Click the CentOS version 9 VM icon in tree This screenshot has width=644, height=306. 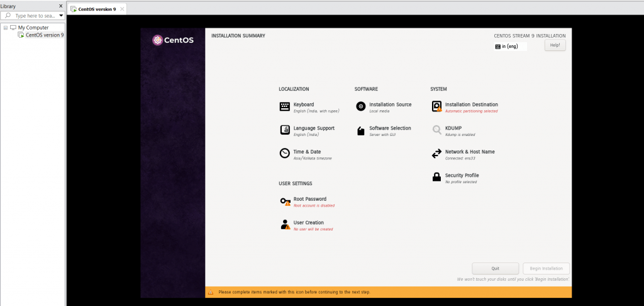pos(21,35)
